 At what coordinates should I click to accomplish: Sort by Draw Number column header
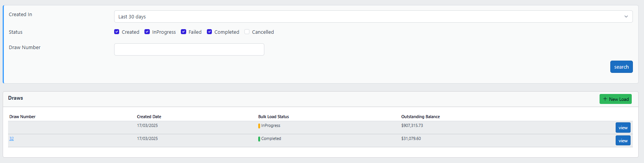[23, 117]
